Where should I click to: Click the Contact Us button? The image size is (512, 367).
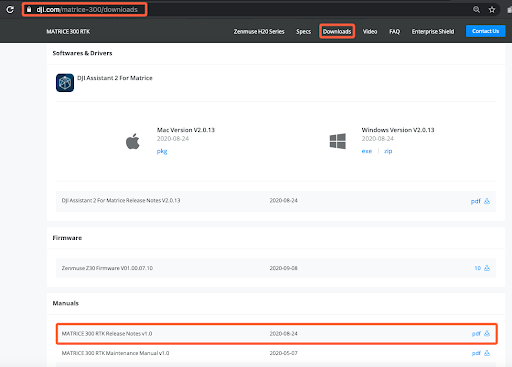point(485,31)
